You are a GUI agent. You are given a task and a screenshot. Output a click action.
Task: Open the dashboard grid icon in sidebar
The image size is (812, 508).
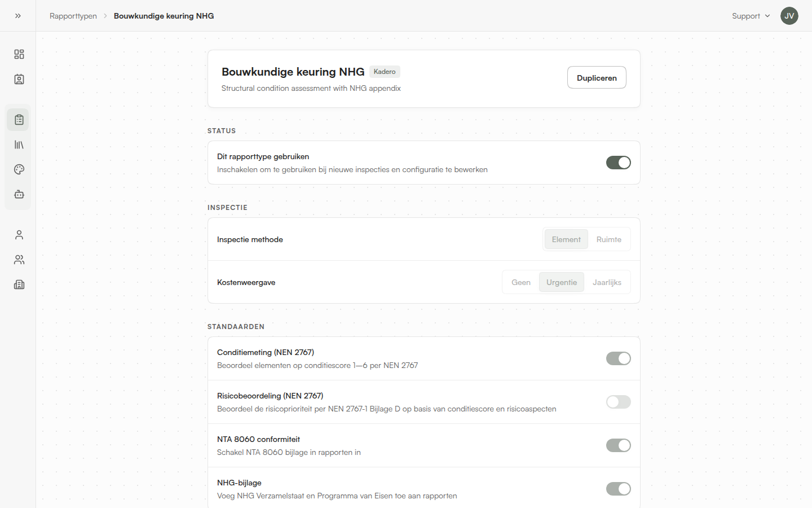(19, 54)
